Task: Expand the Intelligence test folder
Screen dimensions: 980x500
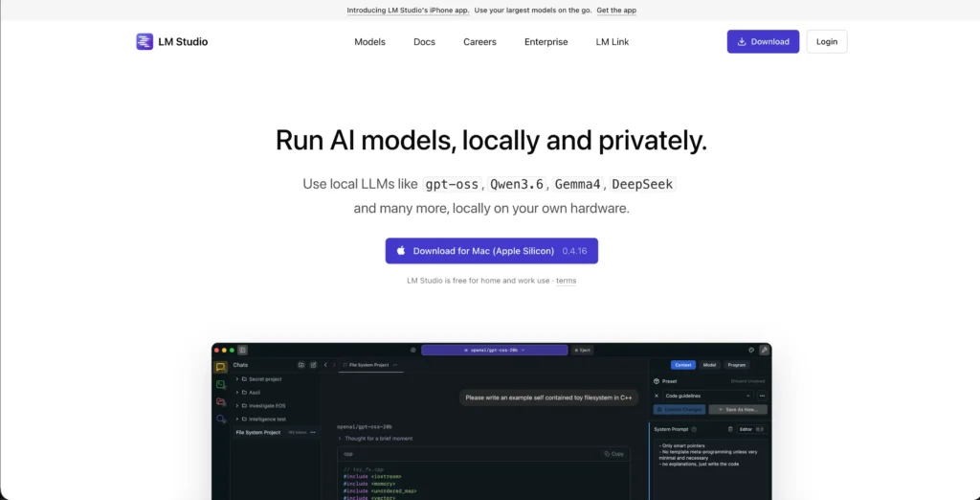Action: click(237, 420)
